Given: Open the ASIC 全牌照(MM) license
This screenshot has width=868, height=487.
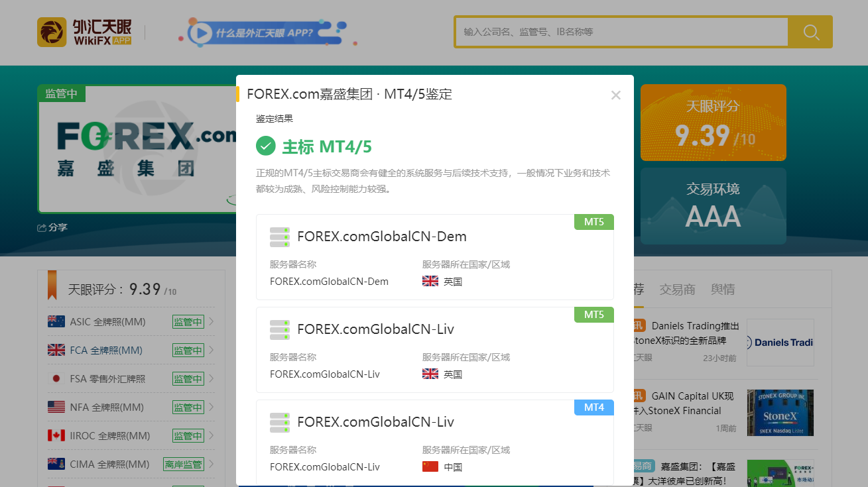Looking at the screenshot, I should pos(107,322).
